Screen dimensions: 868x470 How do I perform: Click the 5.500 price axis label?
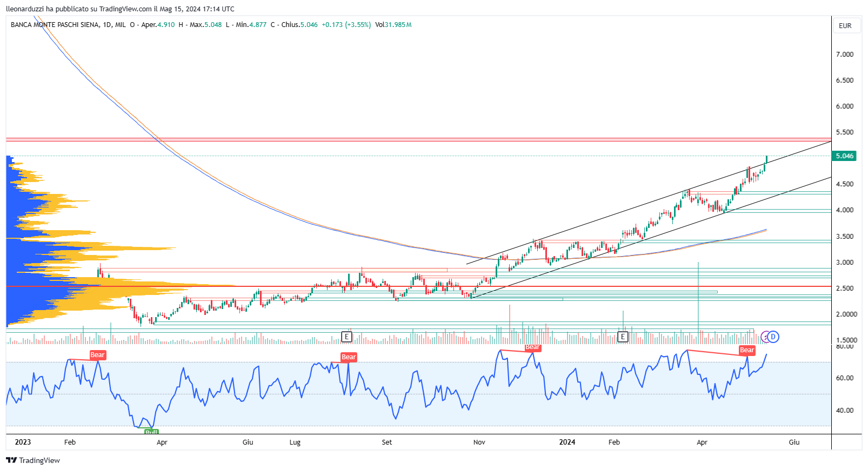coord(845,132)
